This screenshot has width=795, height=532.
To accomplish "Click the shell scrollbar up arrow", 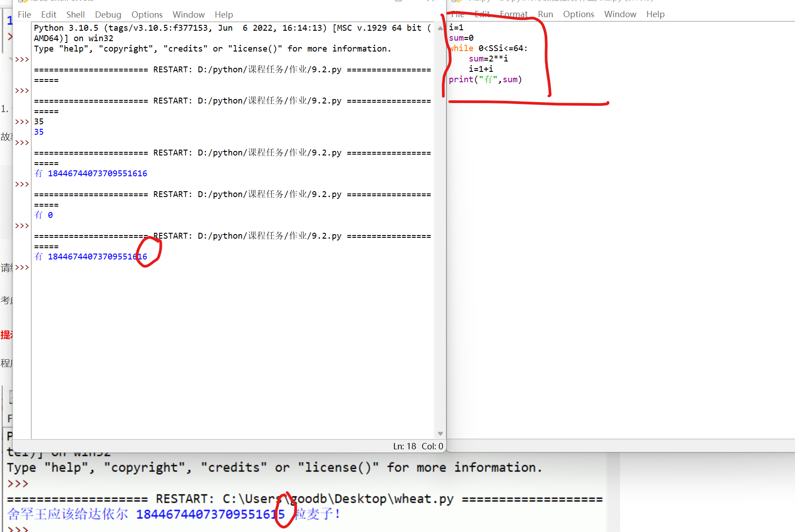I will (x=440, y=28).
